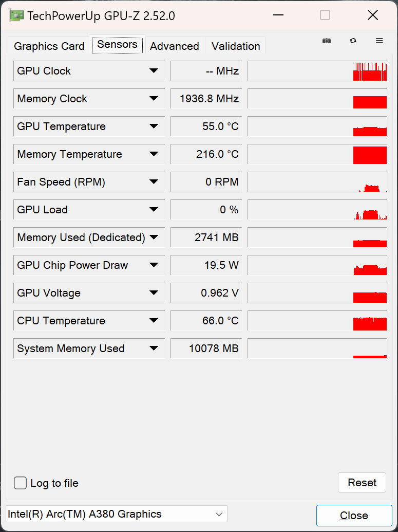Screen dimensions: 398x532
Task: Go to the Validation tab
Action: (236, 46)
